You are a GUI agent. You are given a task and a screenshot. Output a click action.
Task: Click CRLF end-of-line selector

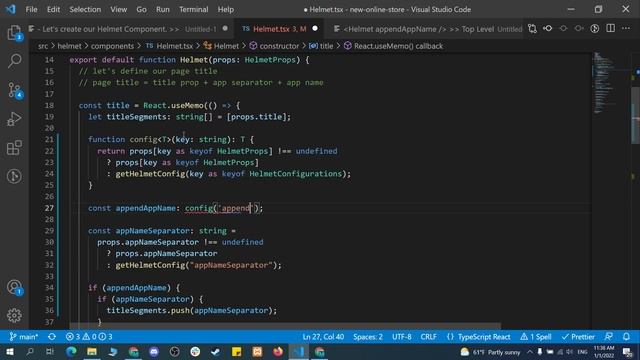(x=429, y=337)
